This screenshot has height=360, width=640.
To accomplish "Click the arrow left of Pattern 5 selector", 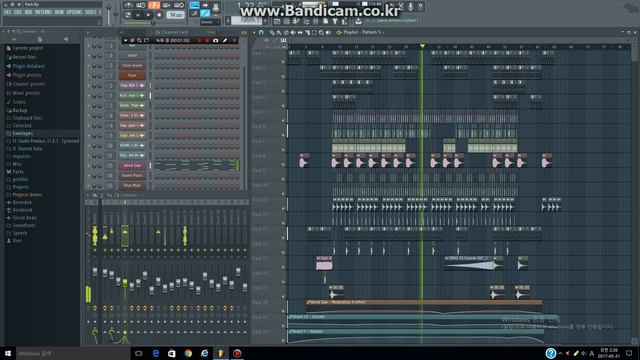I will tap(228, 20).
